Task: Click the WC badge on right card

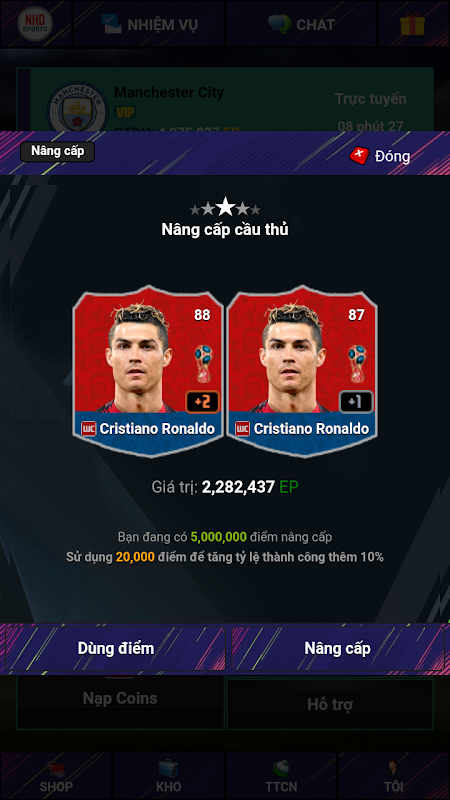Action: [242, 429]
